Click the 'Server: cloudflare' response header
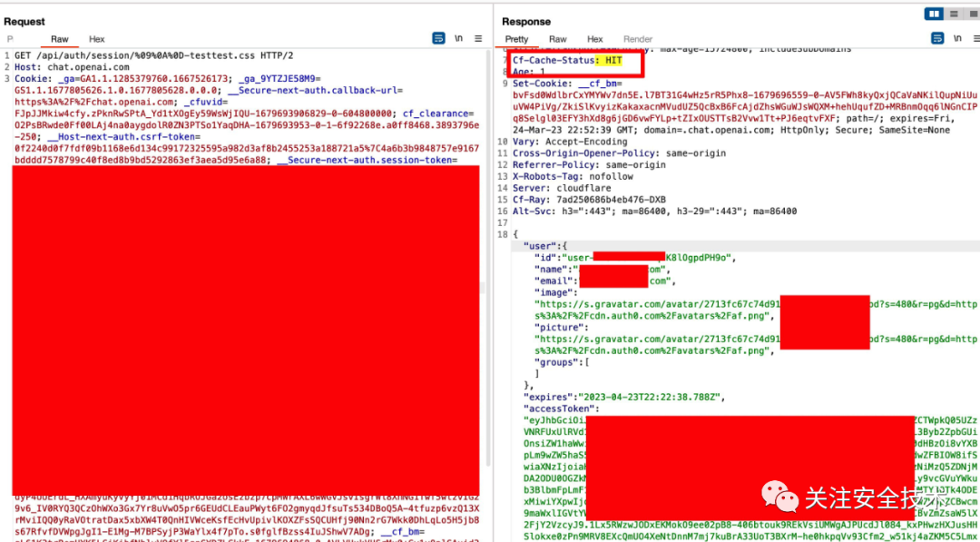The width and height of the screenshot is (980, 542). 561,188
